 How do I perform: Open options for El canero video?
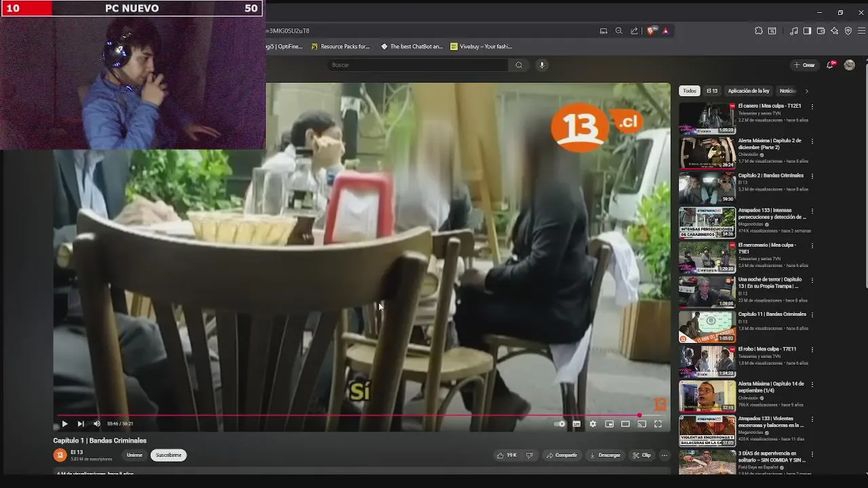[812, 106]
